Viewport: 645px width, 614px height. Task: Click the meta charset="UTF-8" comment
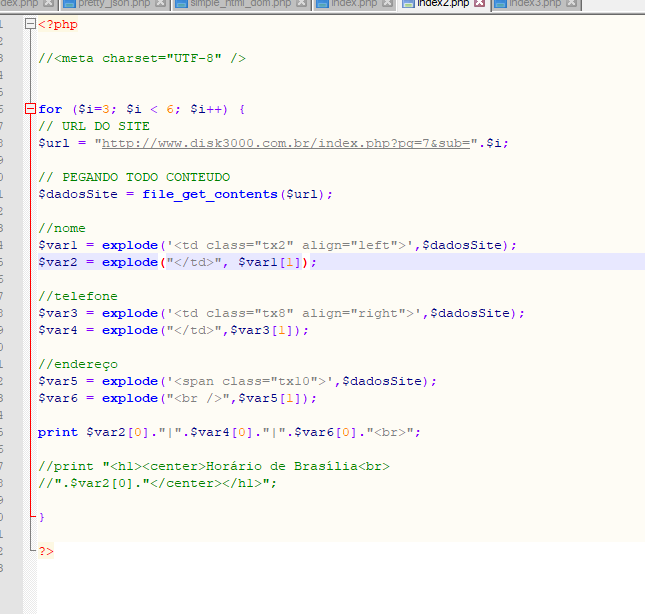142,58
